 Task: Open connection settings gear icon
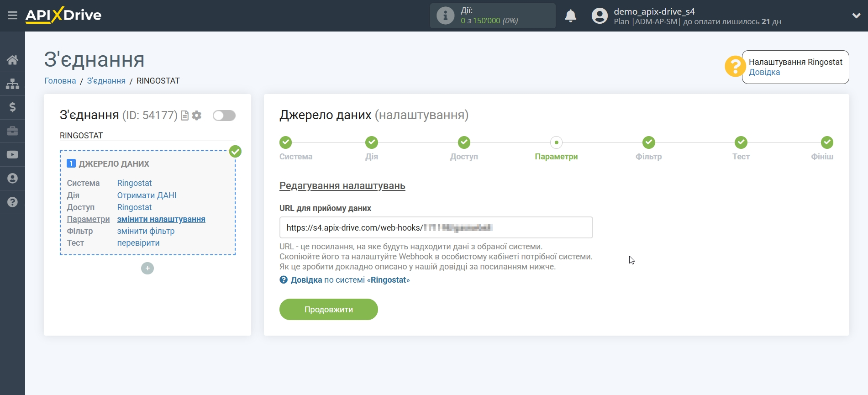click(197, 116)
